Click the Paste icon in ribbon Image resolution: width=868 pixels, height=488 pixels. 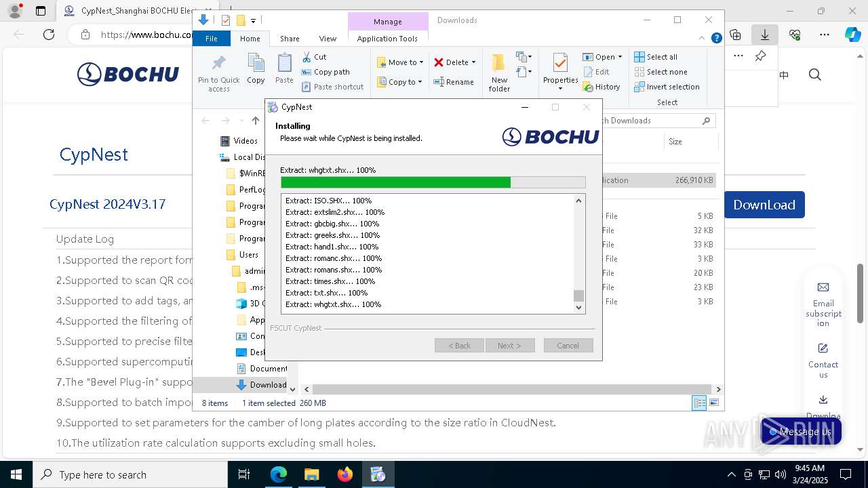click(x=284, y=68)
